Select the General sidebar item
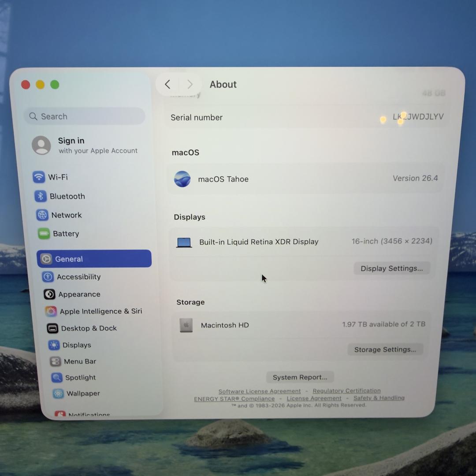The image size is (476, 476). pyautogui.click(x=94, y=259)
